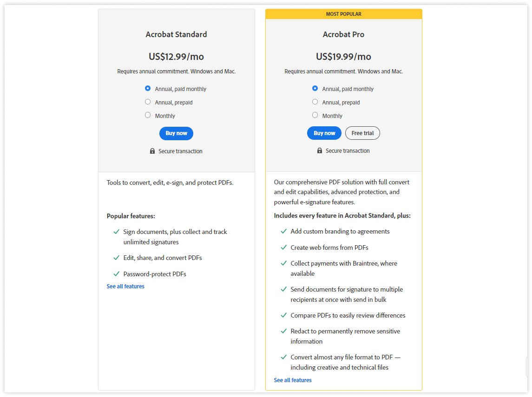Screen dimensions: 532x397
Task: Start a Free trial of Acrobat Pro
Action: click(362, 133)
